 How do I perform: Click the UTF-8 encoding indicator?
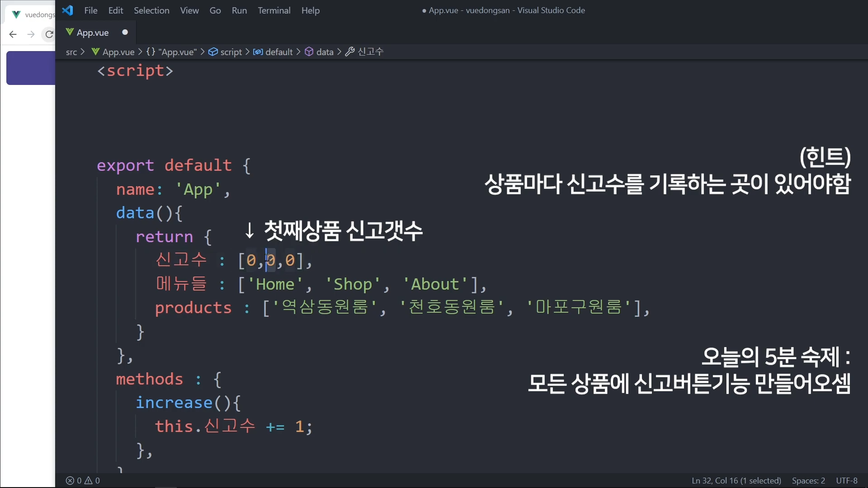(x=847, y=480)
